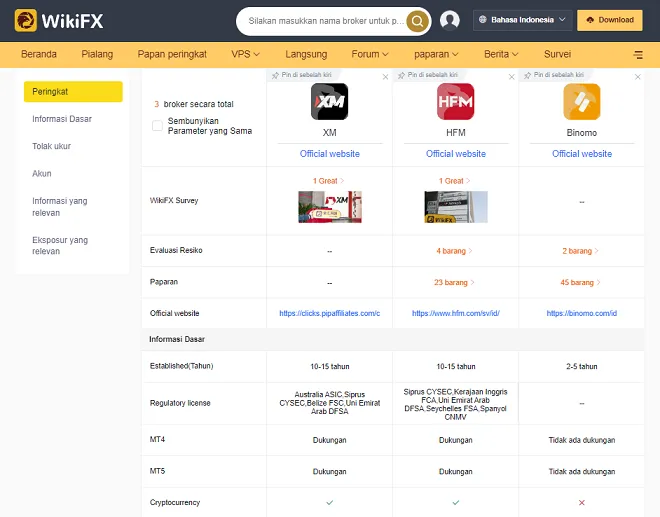Viewport: 660px width, 517px height.
Task: Open the binomo.com/id URL link
Action: (582, 313)
